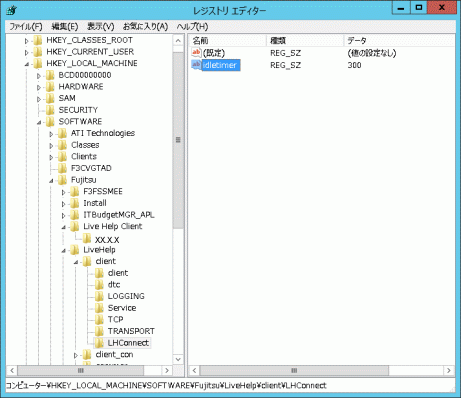Select ATI Technologies folder icon
The width and height of the screenshot is (461, 398).
pyautogui.click(x=63, y=134)
